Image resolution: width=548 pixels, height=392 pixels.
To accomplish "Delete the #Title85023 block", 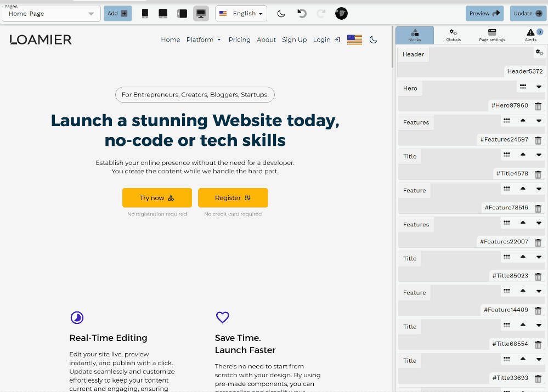I will (x=538, y=276).
